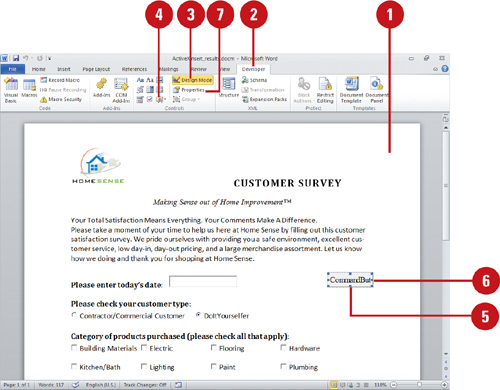The image size is (500, 390).
Task: Expand the Legacy Tools dropdown in Controls
Action: 160,99
